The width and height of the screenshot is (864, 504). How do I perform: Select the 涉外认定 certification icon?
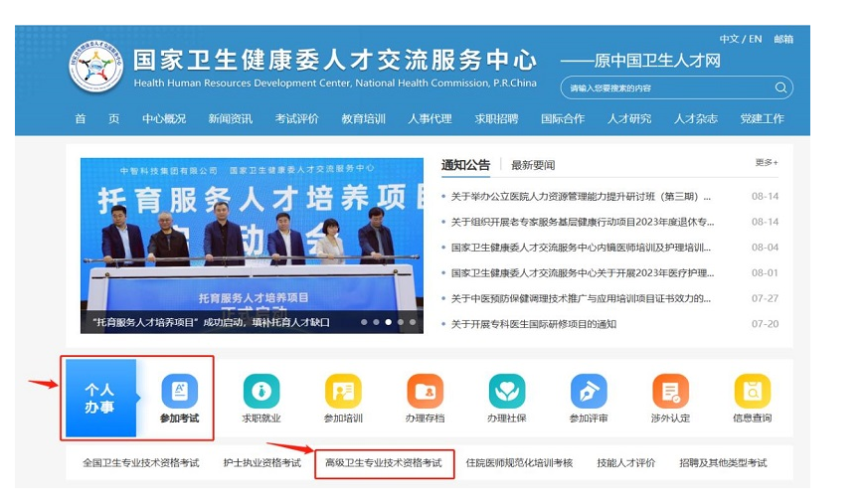670,391
